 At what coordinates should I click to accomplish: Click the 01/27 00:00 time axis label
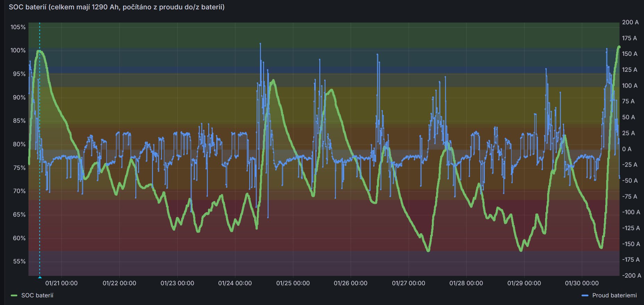[x=408, y=283]
